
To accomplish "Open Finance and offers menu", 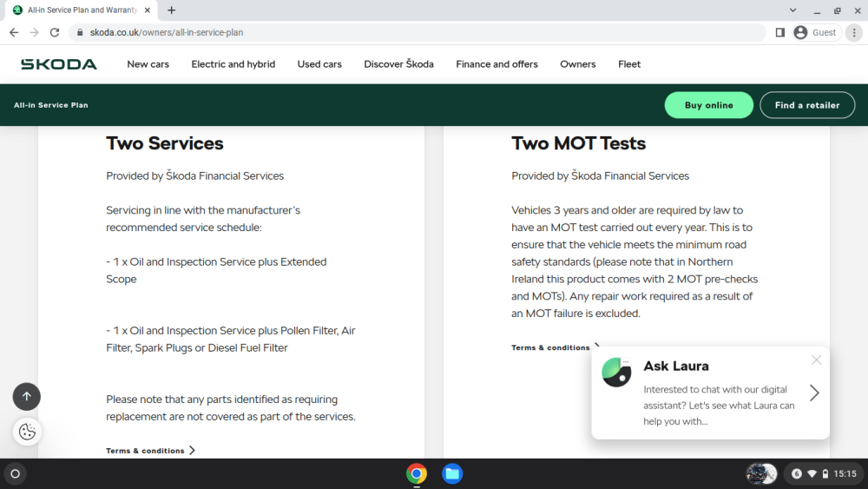I will (496, 64).
